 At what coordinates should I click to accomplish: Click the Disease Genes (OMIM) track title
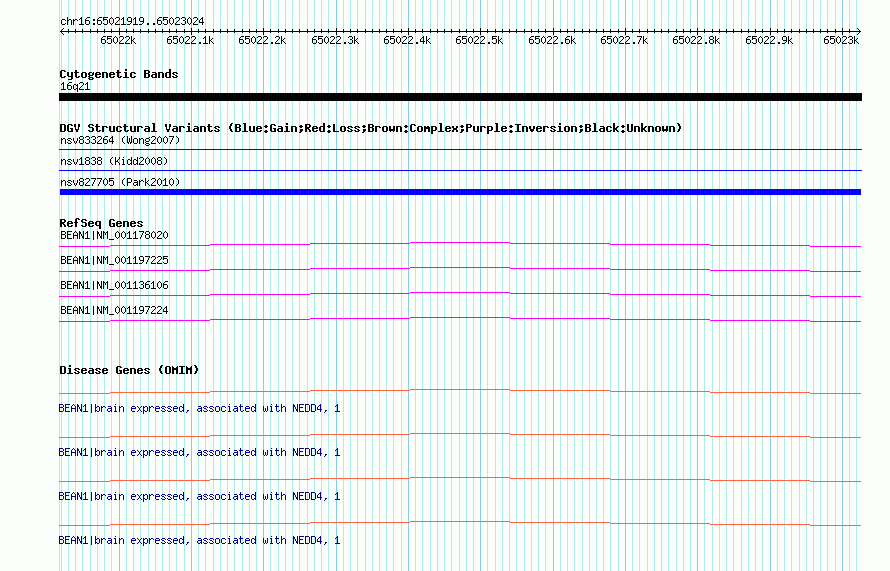pos(129,370)
